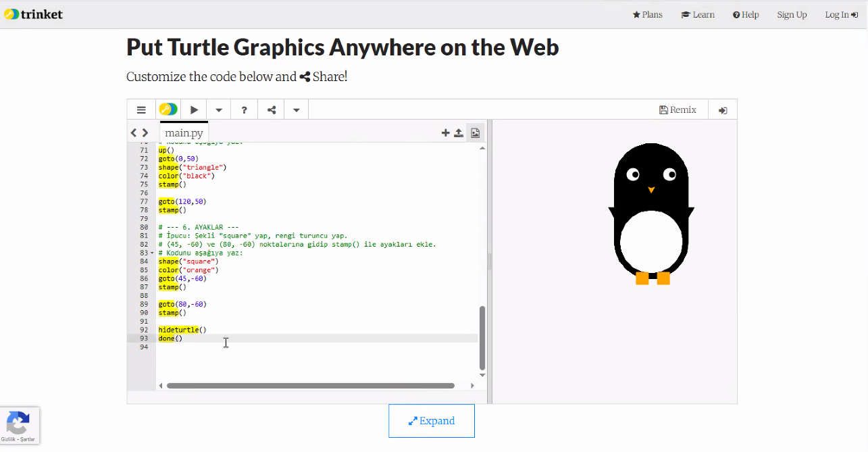868x452 pixels.
Task: Click code line shape("square")
Action: pos(188,261)
